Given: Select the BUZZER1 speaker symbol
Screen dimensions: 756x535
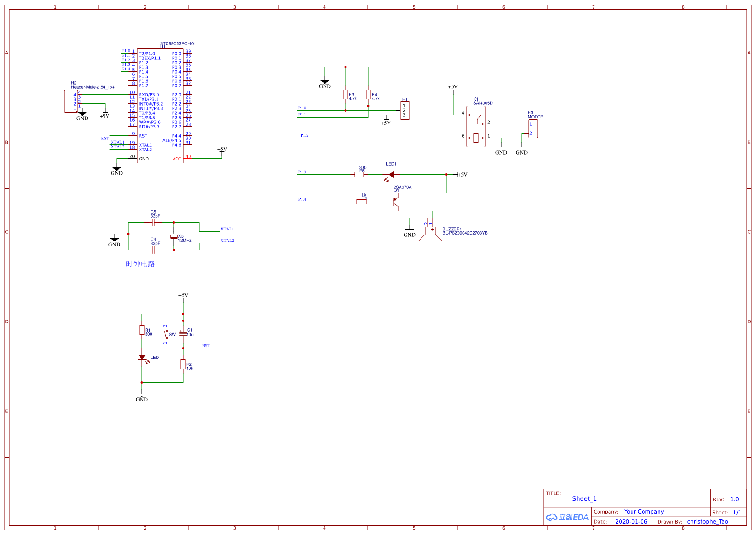Looking at the screenshot, I should click(430, 234).
